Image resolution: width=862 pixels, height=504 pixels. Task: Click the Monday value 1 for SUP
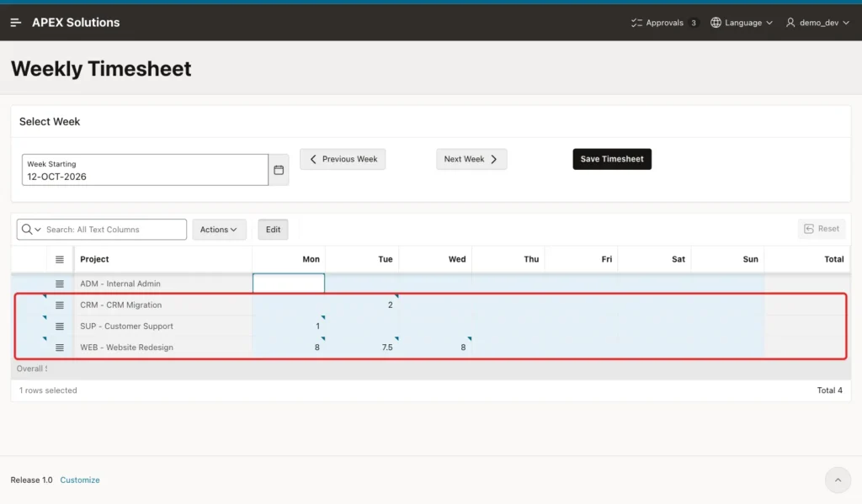(289, 326)
